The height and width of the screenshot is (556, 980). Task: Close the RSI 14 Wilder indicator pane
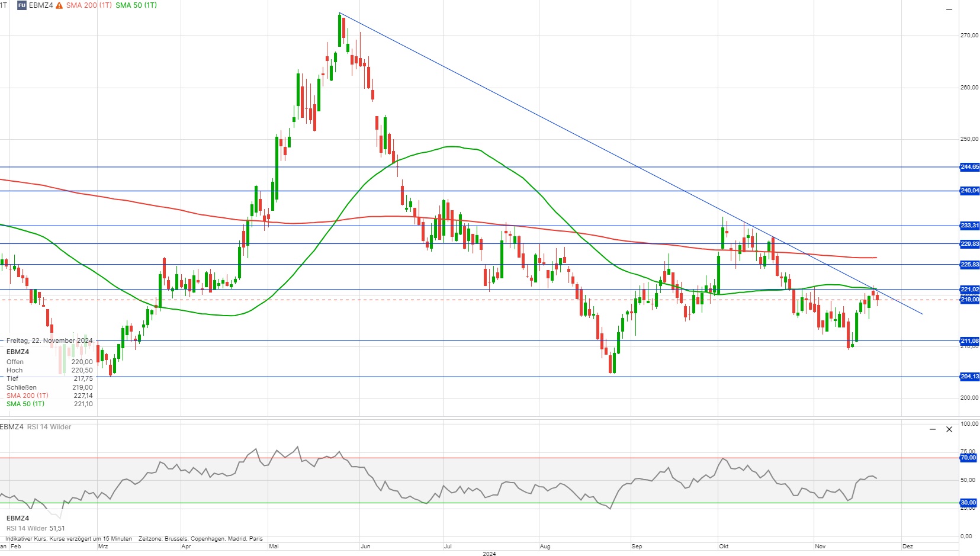[x=949, y=429]
